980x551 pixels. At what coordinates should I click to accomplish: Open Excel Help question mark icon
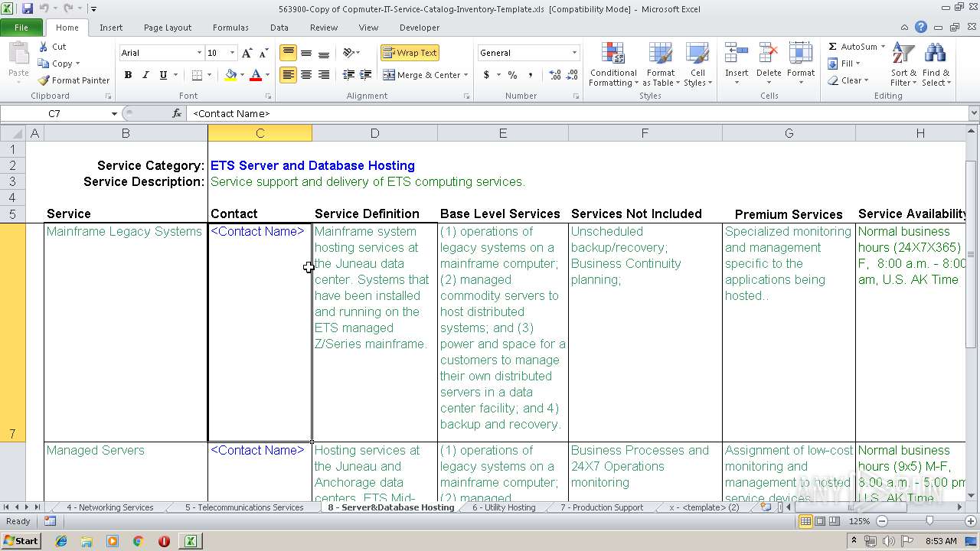(921, 28)
